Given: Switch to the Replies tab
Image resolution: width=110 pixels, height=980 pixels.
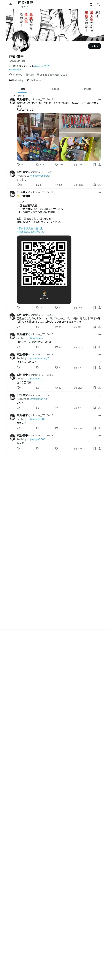Looking at the screenshot, I should pos(55,89).
